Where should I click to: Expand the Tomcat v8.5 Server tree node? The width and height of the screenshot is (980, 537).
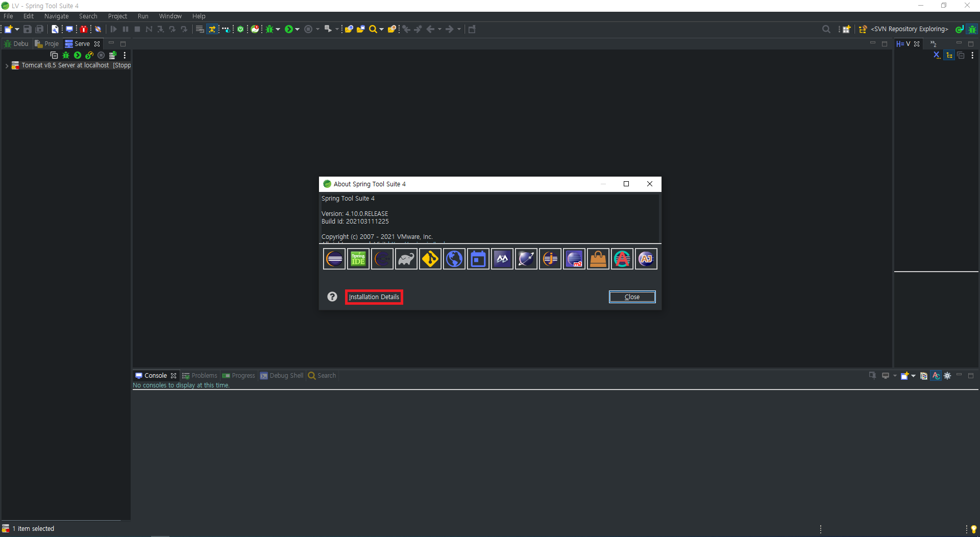(7, 66)
